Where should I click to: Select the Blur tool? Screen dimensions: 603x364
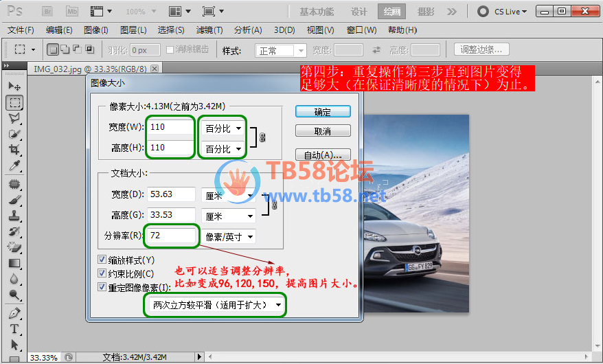pos(14,279)
